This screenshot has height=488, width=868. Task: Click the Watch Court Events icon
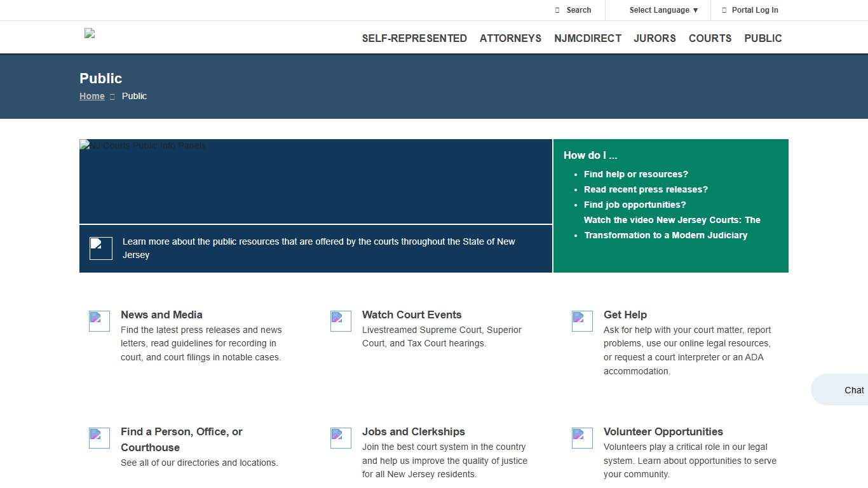pos(341,321)
